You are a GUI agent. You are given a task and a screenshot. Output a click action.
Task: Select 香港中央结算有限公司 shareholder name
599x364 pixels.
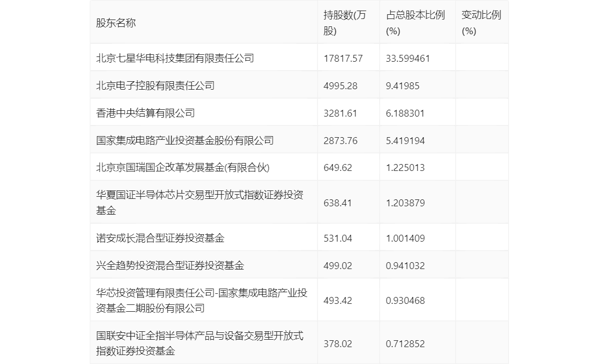[145, 113]
